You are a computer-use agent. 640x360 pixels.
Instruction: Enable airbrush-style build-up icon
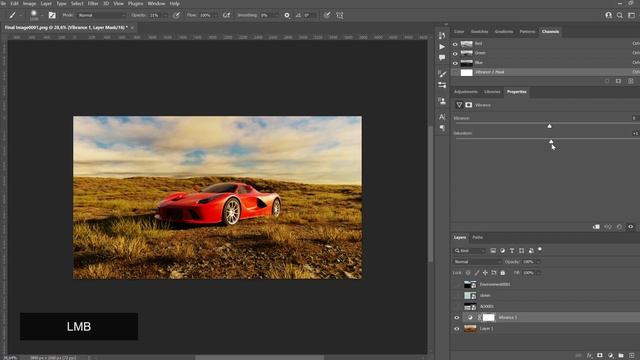[226, 15]
